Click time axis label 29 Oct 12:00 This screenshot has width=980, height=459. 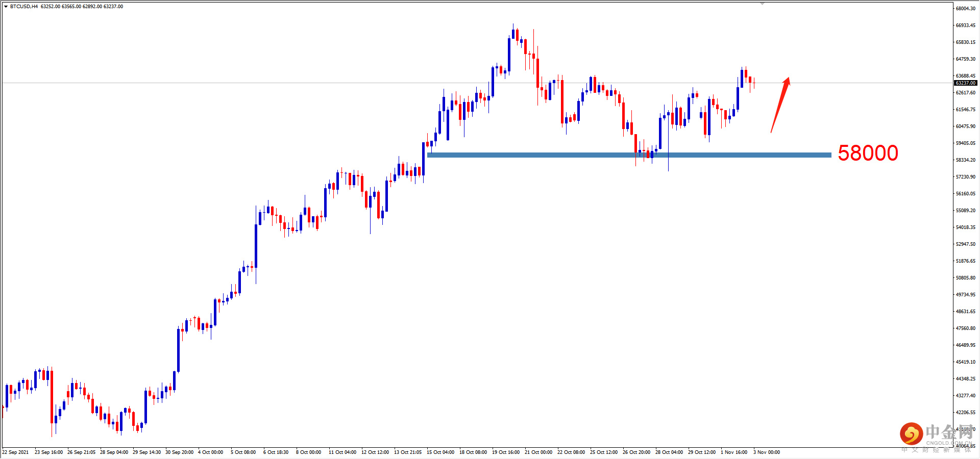pos(702,452)
